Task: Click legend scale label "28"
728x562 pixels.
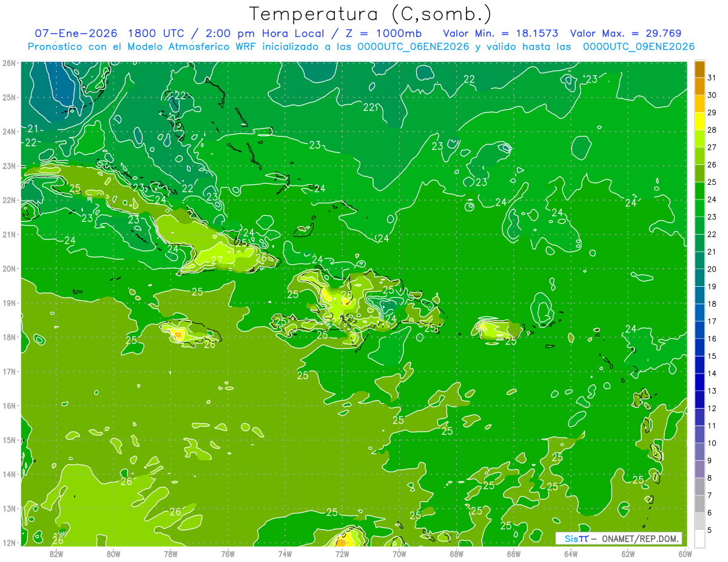Action: tap(712, 130)
